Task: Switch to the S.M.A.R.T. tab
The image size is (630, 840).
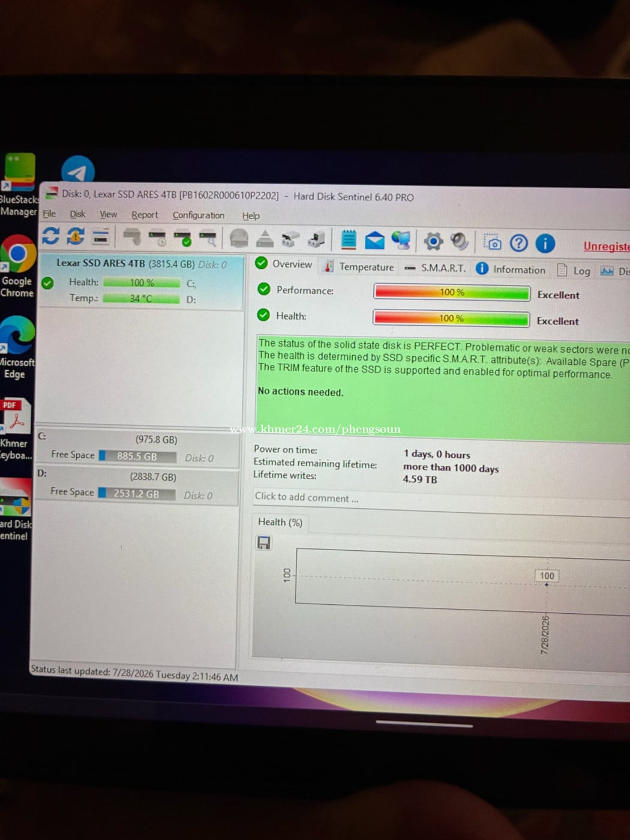Action: [435, 268]
